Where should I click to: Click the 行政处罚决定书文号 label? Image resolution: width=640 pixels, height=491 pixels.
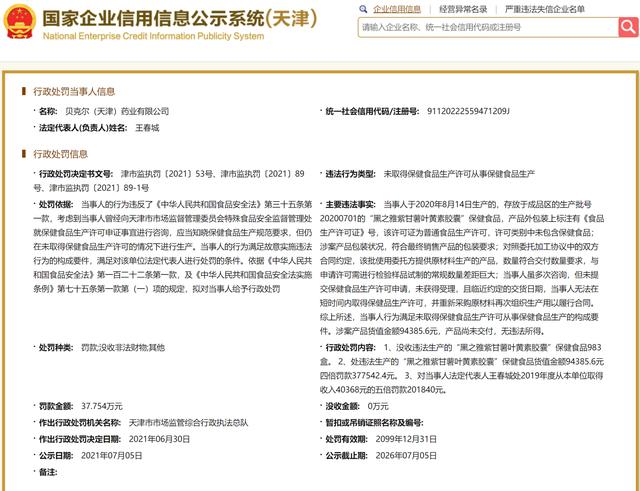point(76,174)
